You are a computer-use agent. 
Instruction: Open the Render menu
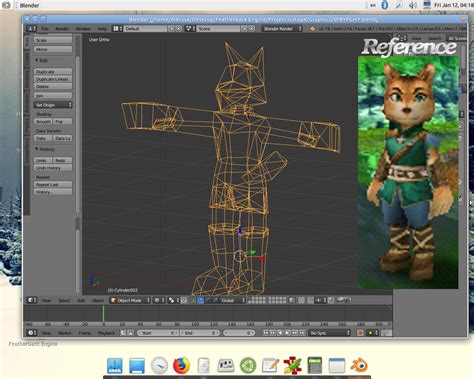point(62,29)
